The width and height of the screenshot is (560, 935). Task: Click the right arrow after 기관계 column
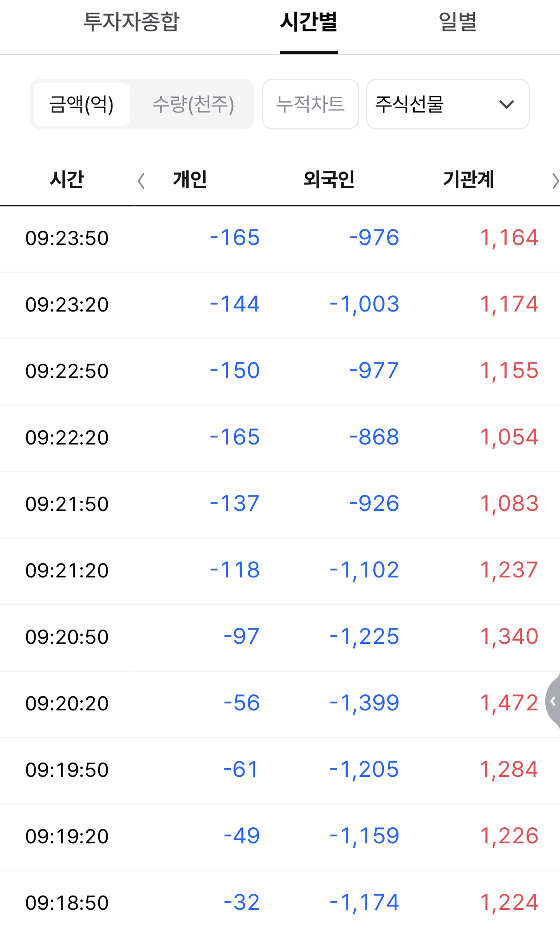555,181
